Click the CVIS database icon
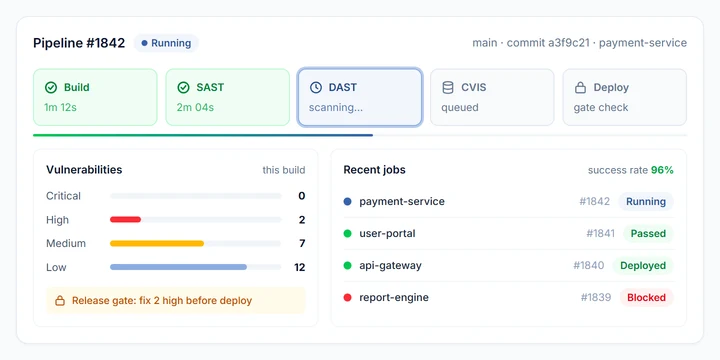The width and height of the screenshot is (720, 360). (x=448, y=88)
